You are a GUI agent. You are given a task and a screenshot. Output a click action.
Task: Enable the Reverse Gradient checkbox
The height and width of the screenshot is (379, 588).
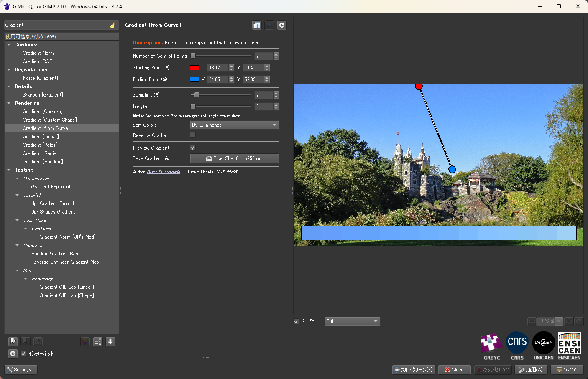click(193, 135)
